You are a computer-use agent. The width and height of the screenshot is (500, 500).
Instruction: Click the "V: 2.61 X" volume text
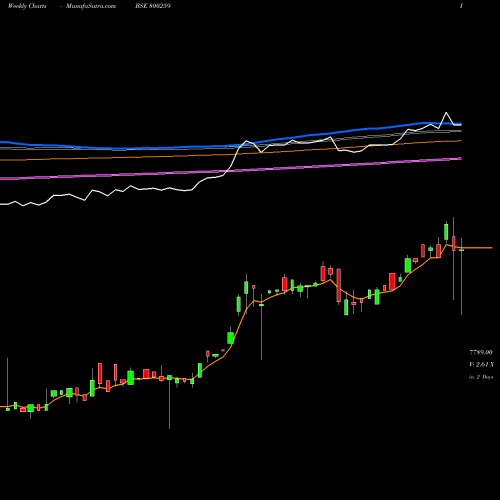(481, 365)
